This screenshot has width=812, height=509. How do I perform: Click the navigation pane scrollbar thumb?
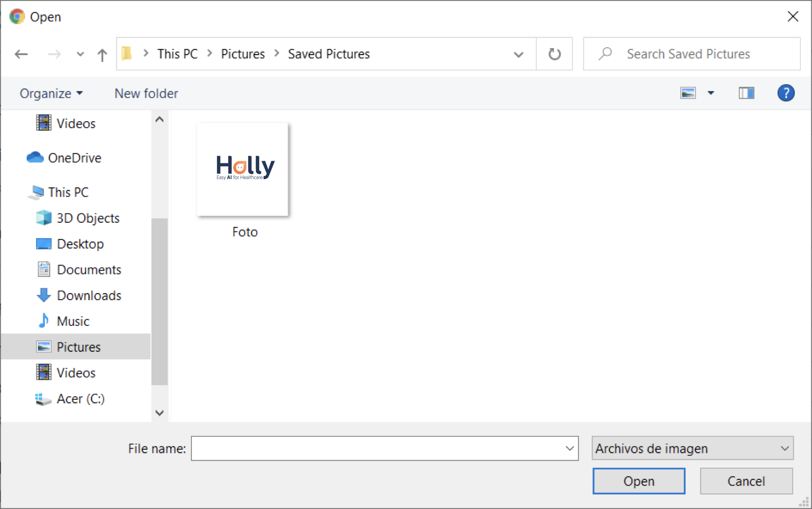(159, 302)
